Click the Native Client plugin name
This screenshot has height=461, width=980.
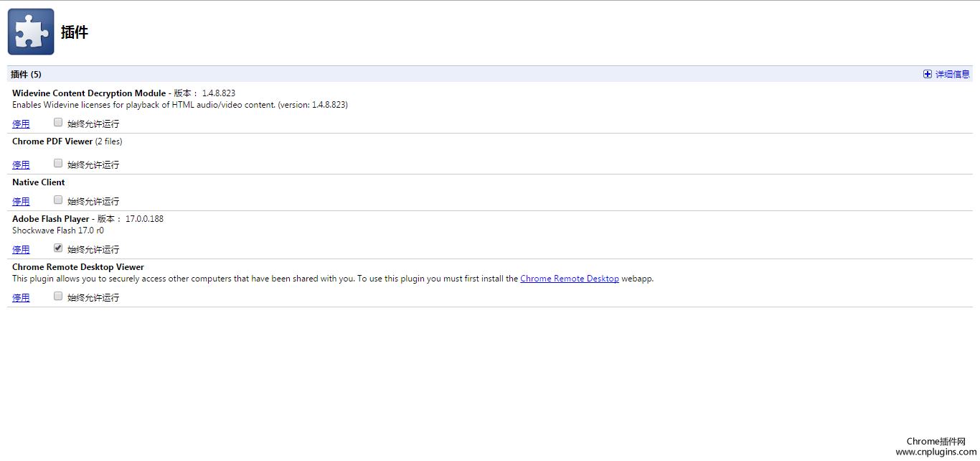tap(39, 182)
